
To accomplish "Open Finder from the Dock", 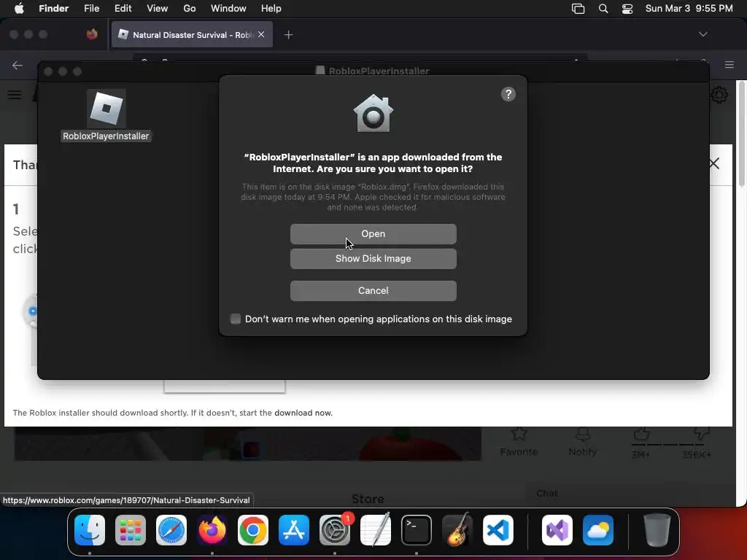I will 90,530.
